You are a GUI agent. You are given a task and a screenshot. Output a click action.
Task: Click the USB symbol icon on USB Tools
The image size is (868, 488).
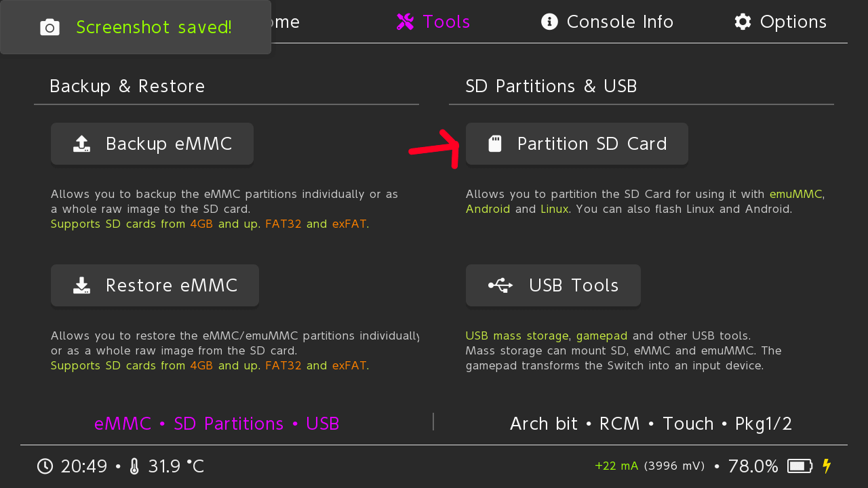[x=500, y=285]
